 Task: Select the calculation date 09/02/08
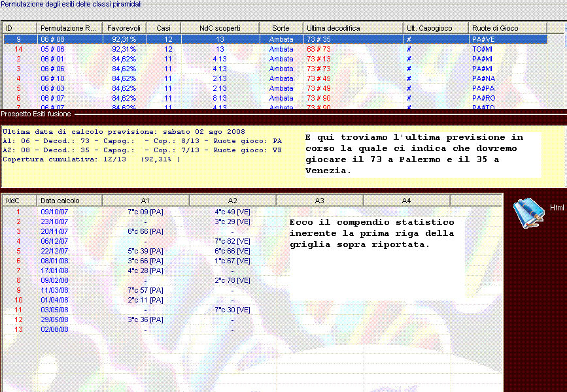click(x=54, y=280)
